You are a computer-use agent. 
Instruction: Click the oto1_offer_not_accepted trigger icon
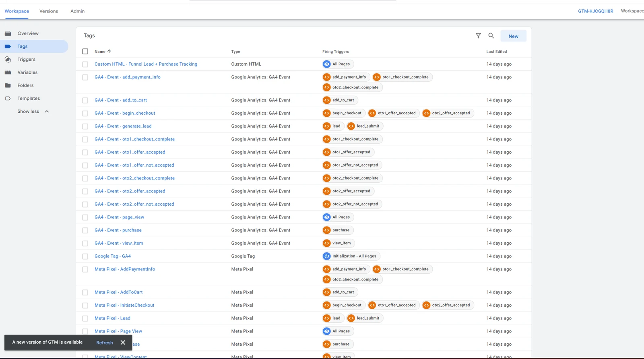pyautogui.click(x=327, y=165)
